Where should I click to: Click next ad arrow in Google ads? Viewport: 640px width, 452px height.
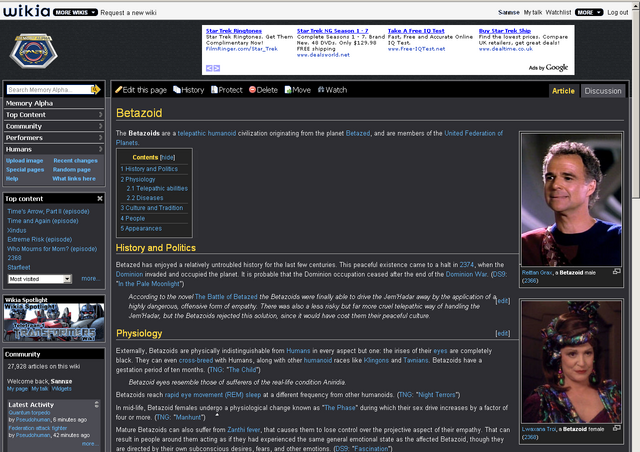[217, 68]
